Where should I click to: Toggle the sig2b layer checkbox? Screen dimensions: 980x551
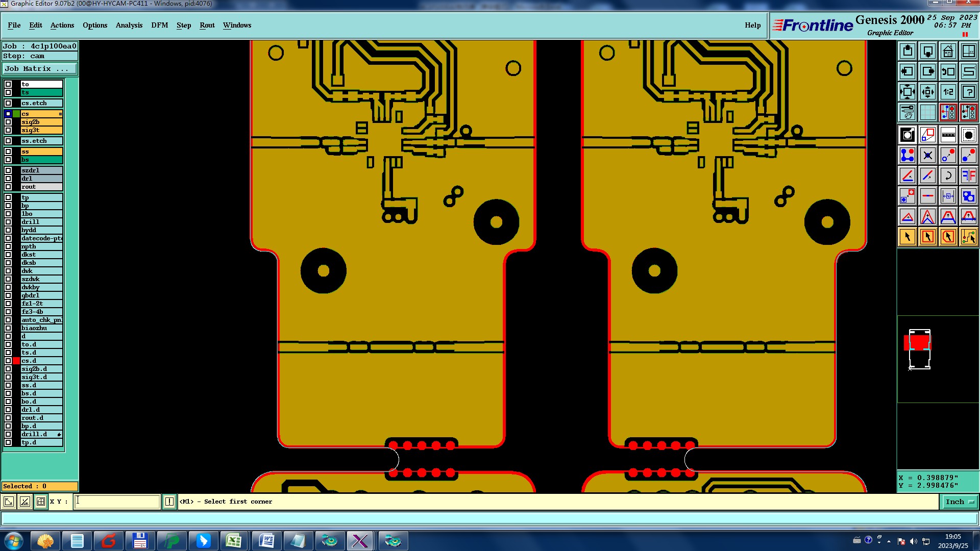pos(8,122)
